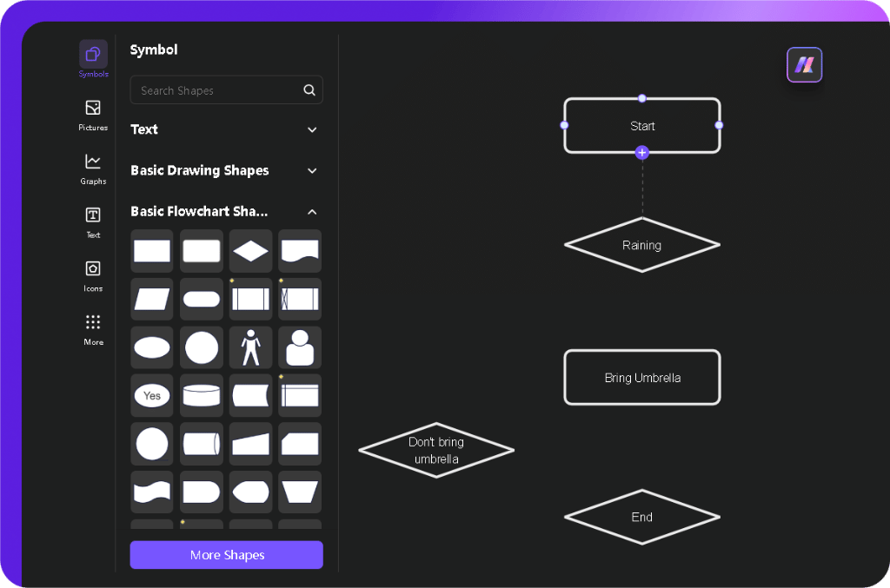This screenshot has width=890, height=588.
Task: Select the Raining diamond on canvas
Action: pos(642,246)
